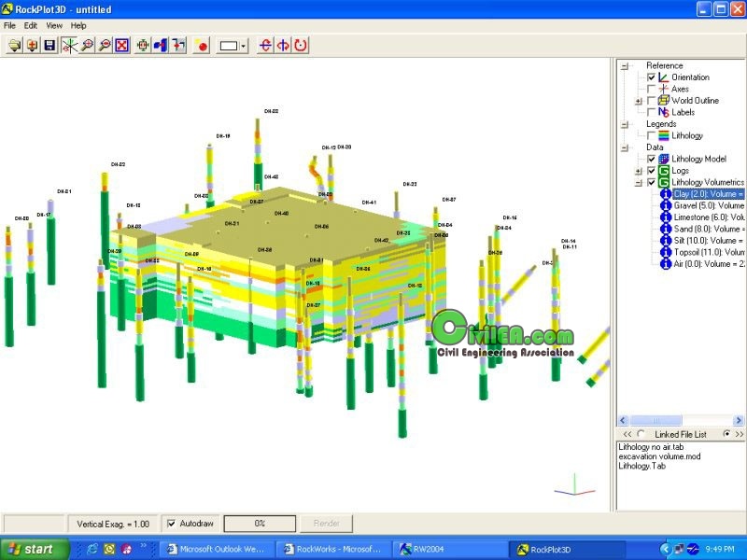The width and height of the screenshot is (747, 560).
Task: Save the scene with the floppy disk icon
Action: click(x=50, y=46)
